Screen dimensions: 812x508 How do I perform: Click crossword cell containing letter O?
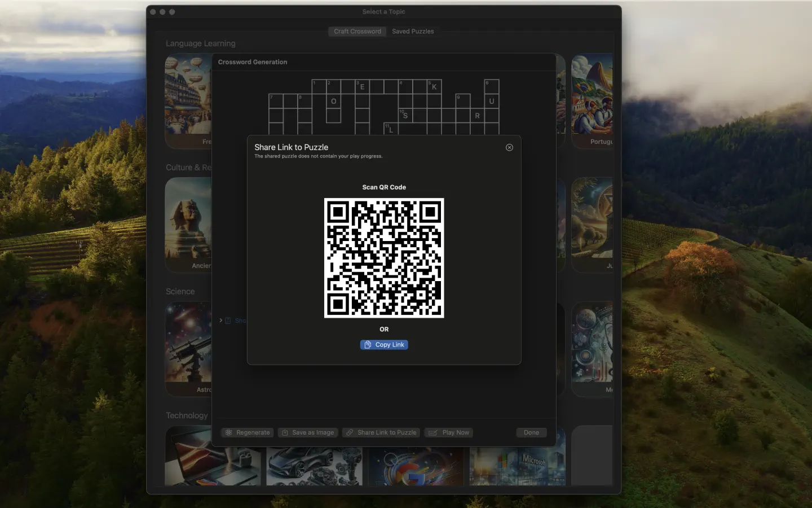coord(334,101)
